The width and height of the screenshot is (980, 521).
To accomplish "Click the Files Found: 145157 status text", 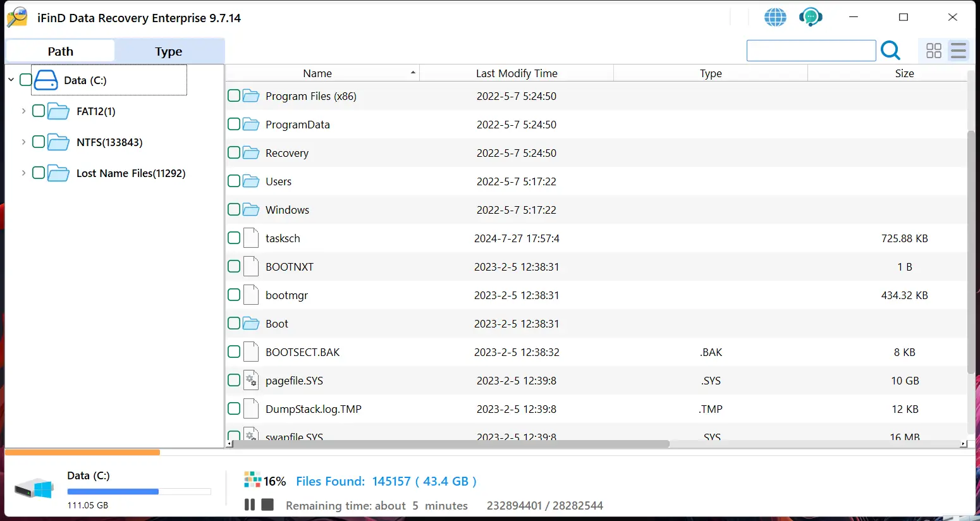I will click(386, 481).
